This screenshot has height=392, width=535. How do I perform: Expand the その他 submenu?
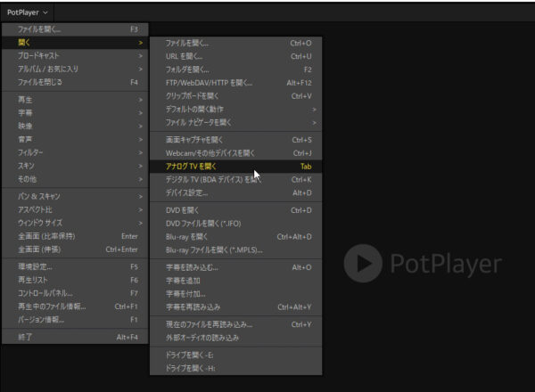[x=75, y=179]
